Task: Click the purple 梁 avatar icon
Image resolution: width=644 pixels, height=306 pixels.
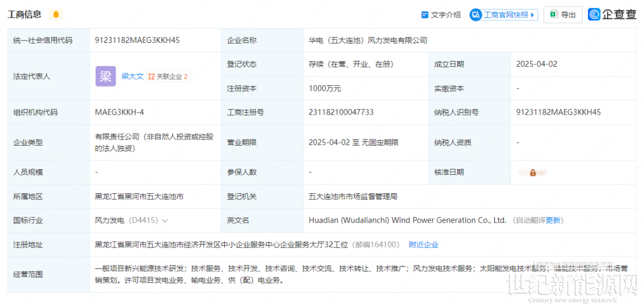Action: pyautogui.click(x=106, y=76)
